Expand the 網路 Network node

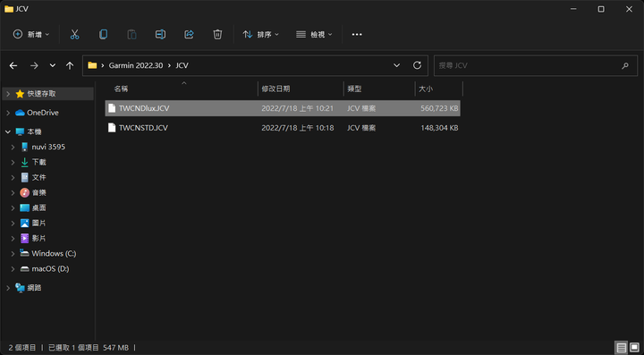pos(8,288)
